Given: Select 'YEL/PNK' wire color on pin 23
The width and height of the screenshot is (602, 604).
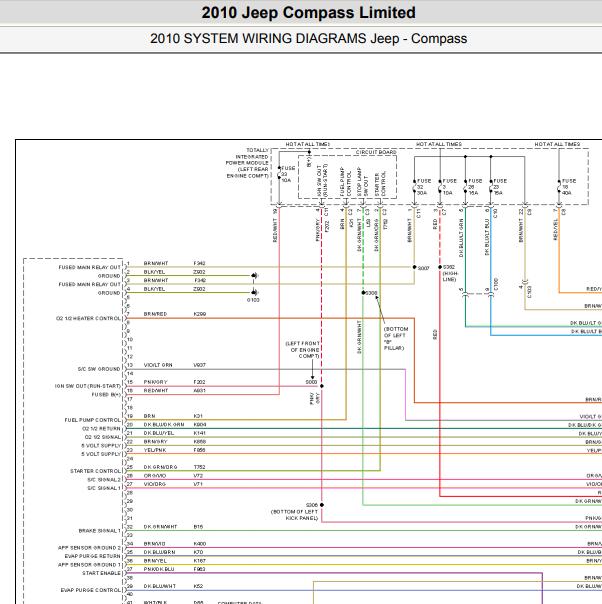Looking at the screenshot, I should click(x=155, y=450).
